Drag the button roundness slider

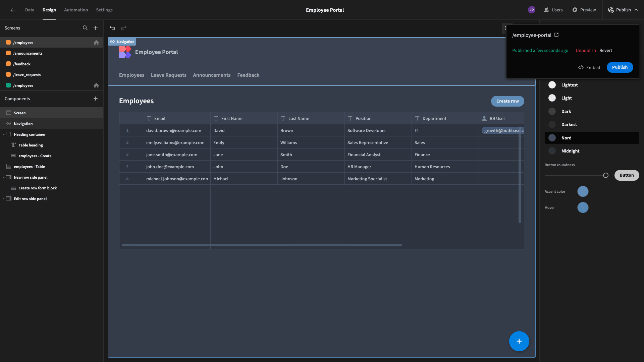tap(605, 176)
